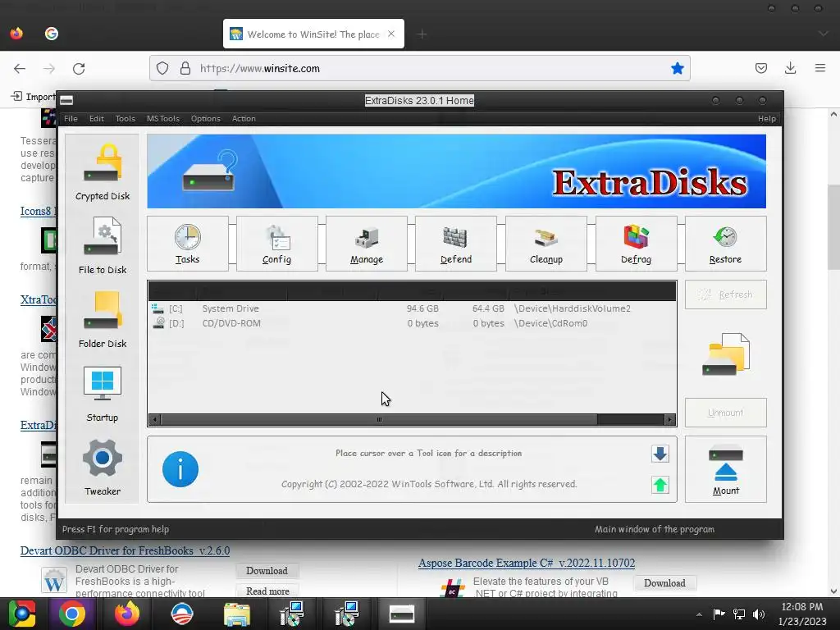Click the 94.6 GB size value

[422, 308]
